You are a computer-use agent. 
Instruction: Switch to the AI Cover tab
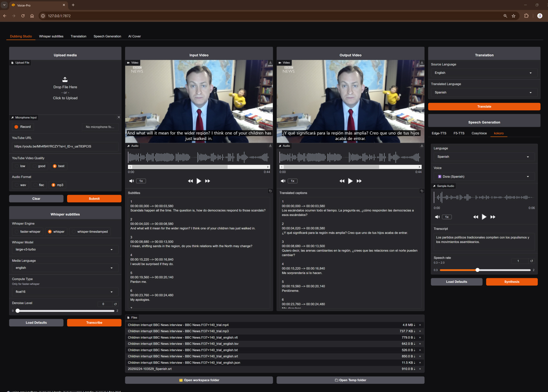134,36
